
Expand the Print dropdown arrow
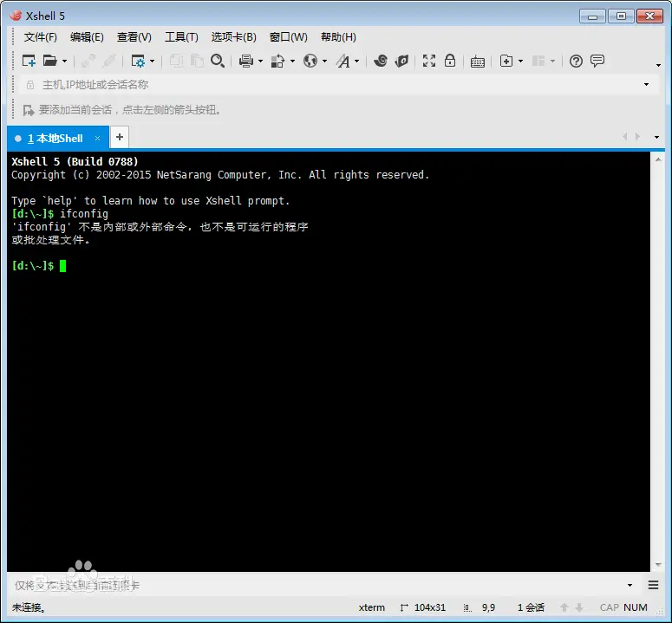(x=261, y=62)
